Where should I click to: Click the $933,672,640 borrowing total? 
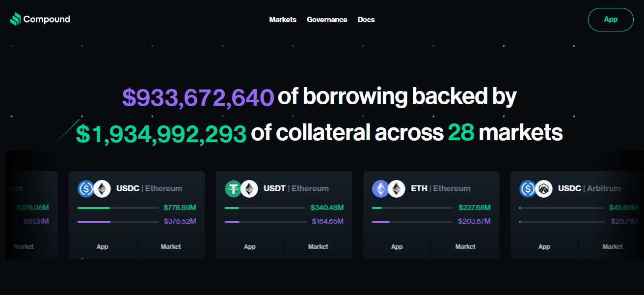(198, 97)
